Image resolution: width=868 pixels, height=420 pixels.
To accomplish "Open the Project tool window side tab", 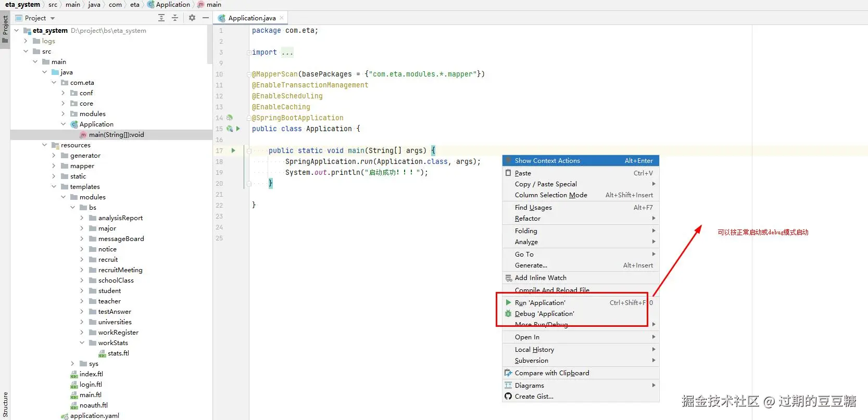I will pos(5,30).
